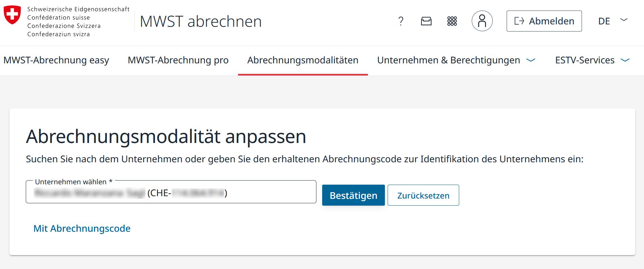
Task: Open the user profile icon
Action: click(482, 21)
